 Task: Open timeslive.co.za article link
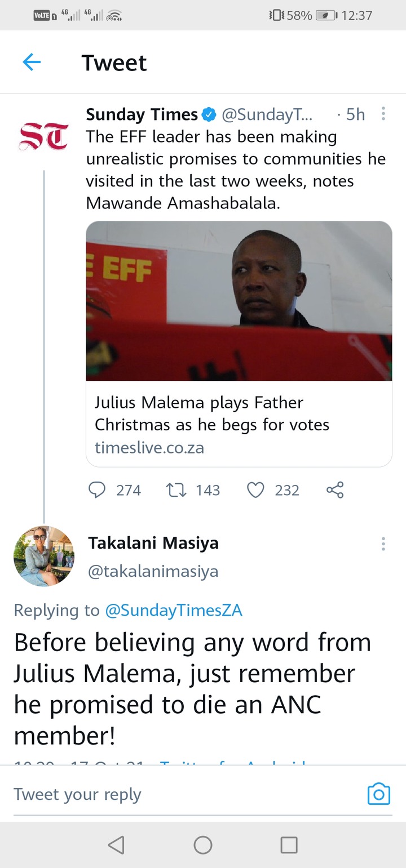point(149,448)
